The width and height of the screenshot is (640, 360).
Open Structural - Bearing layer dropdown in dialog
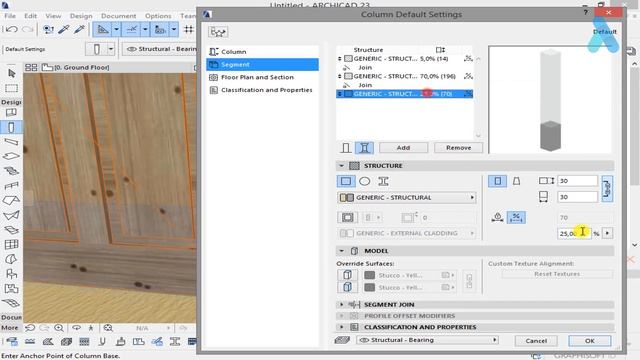(x=427, y=340)
